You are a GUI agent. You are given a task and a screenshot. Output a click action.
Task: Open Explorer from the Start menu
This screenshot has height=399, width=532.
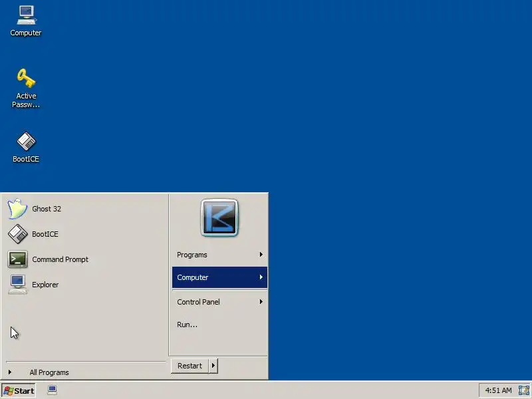click(x=86, y=285)
